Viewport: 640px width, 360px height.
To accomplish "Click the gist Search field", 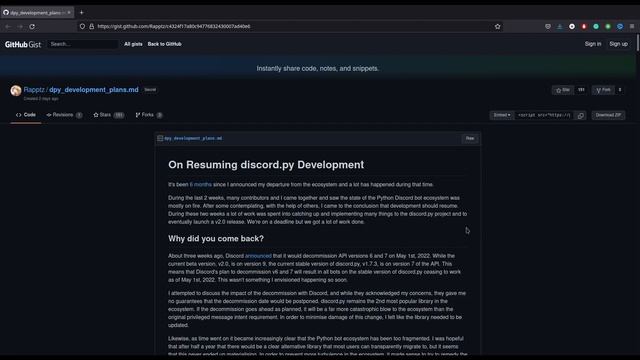I will 83,44.
